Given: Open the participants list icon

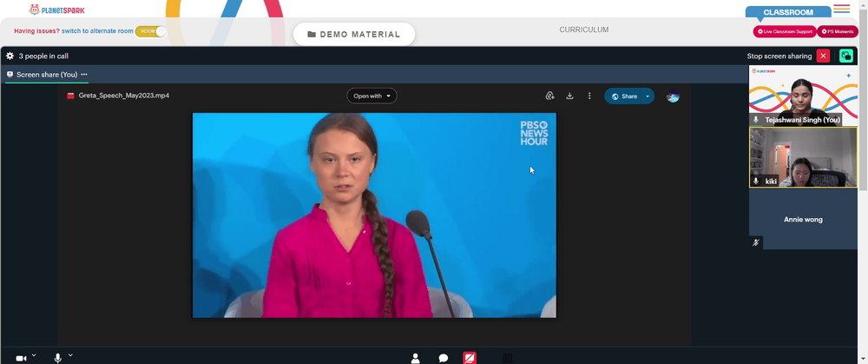Looking at the screenshot, I should [x=416, y=359].
